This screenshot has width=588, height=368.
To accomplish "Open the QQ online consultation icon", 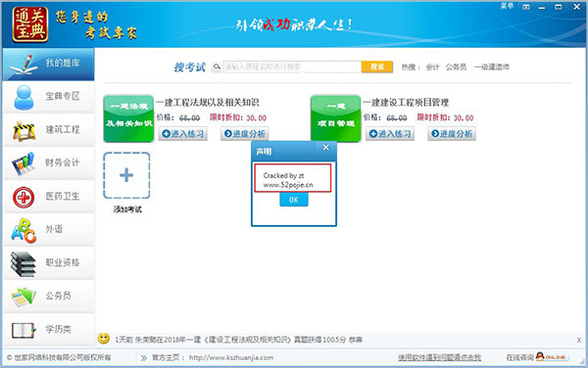I will click(x=552, y=357).
